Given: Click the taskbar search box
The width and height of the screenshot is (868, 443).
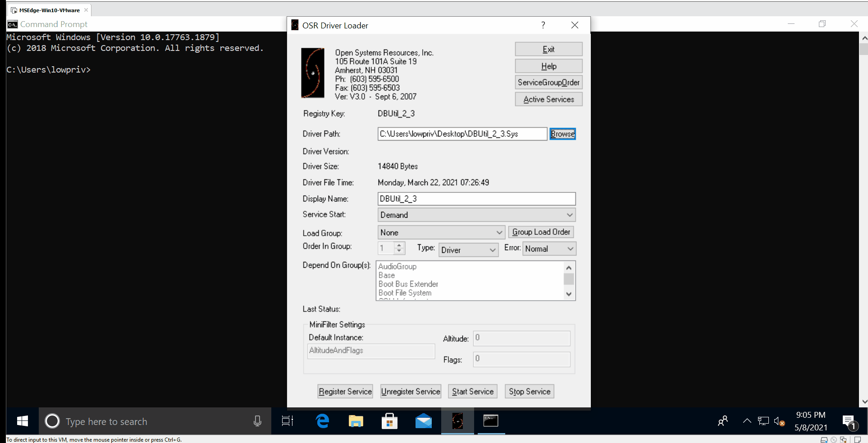Looking at the screenshot, I should point(155,421).
